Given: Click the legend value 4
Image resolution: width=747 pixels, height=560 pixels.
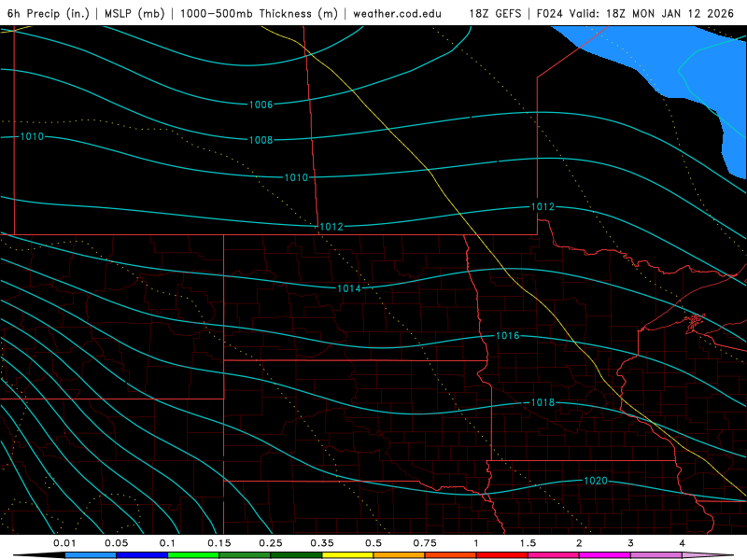Looking at the screenshot, I should pos(683,543).
